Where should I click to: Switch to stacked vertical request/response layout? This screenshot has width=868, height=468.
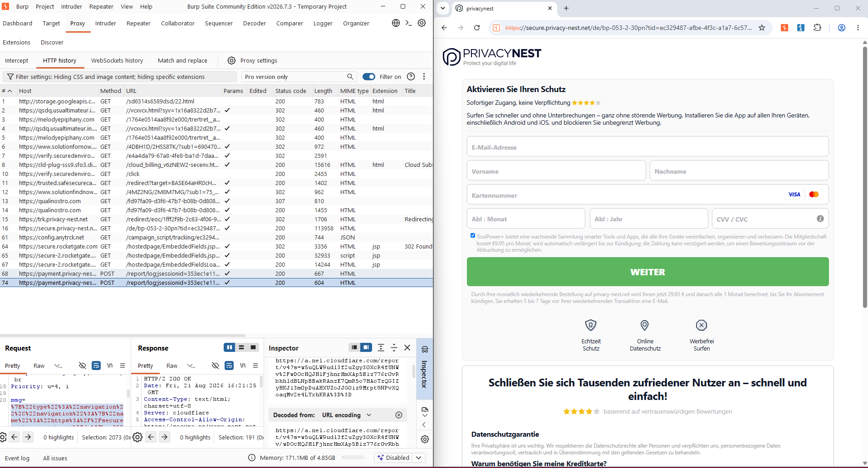pyautogui.click(x=241, y=347)
